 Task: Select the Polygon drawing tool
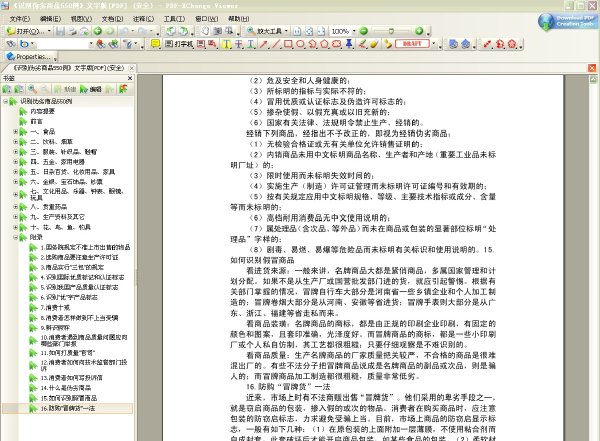324,44
